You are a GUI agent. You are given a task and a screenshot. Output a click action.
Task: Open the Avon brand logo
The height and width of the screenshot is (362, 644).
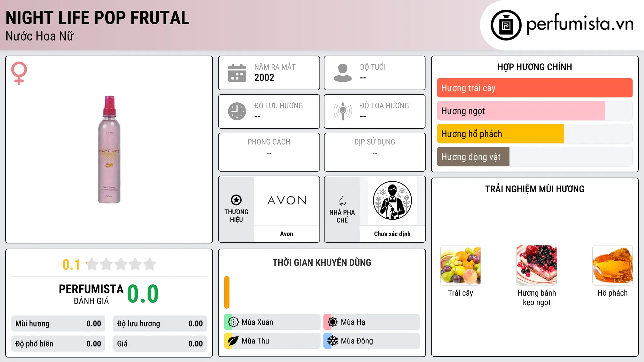(x=287, y=200)
